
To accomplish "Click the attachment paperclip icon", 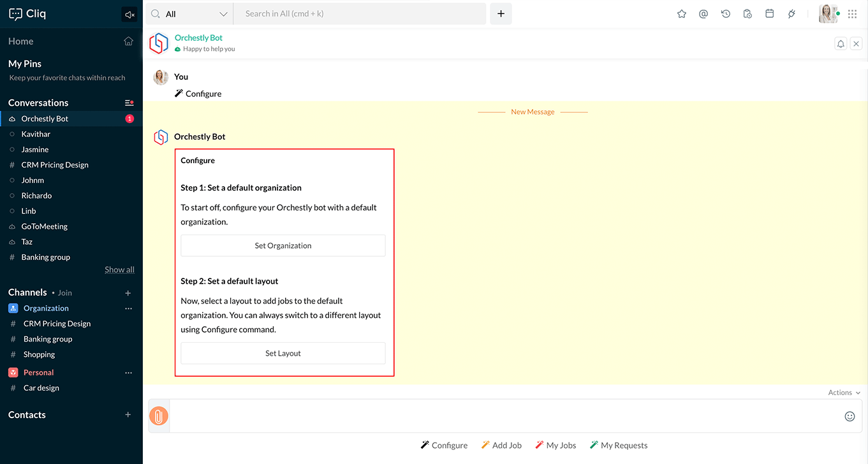I will point(158,416).
